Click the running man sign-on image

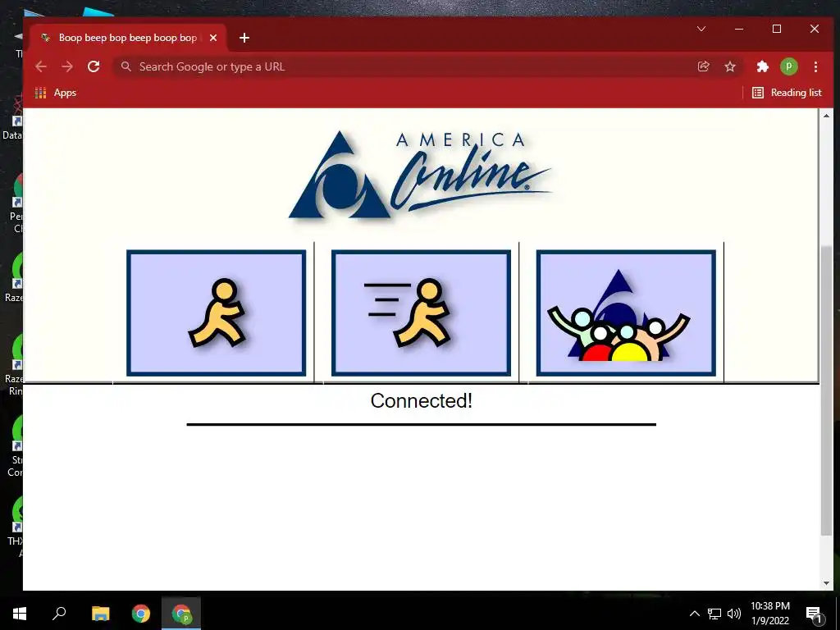tap(217, 313)
